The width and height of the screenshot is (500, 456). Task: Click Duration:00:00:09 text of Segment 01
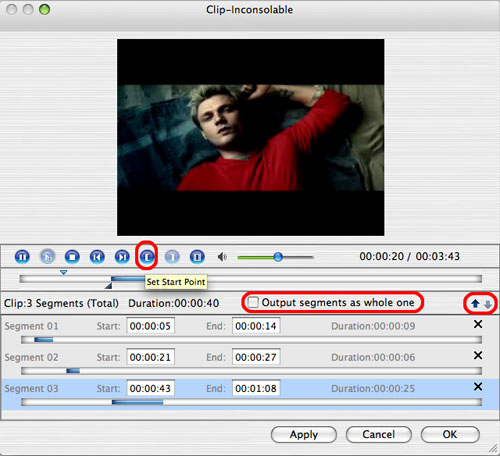point(373,326)
